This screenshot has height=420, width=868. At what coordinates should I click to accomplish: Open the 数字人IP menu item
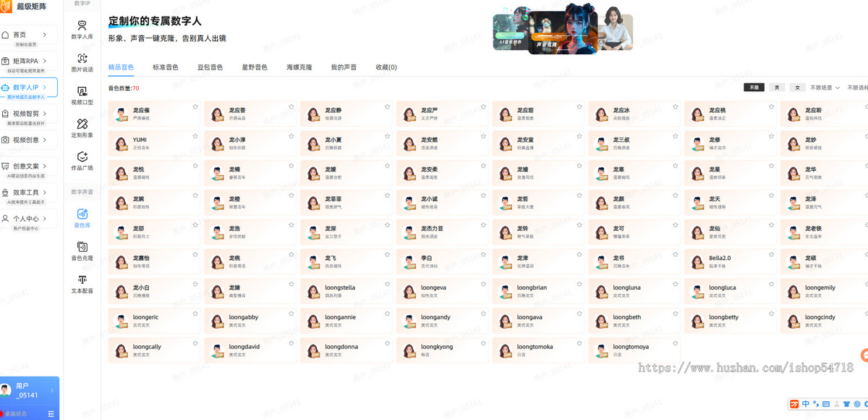pyautogui.click(x=29, y=89)
